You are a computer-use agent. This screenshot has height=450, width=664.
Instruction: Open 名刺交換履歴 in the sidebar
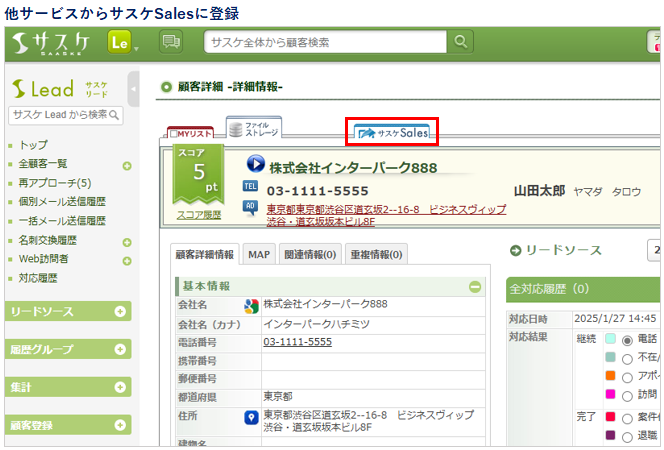[x=47, y=240]
